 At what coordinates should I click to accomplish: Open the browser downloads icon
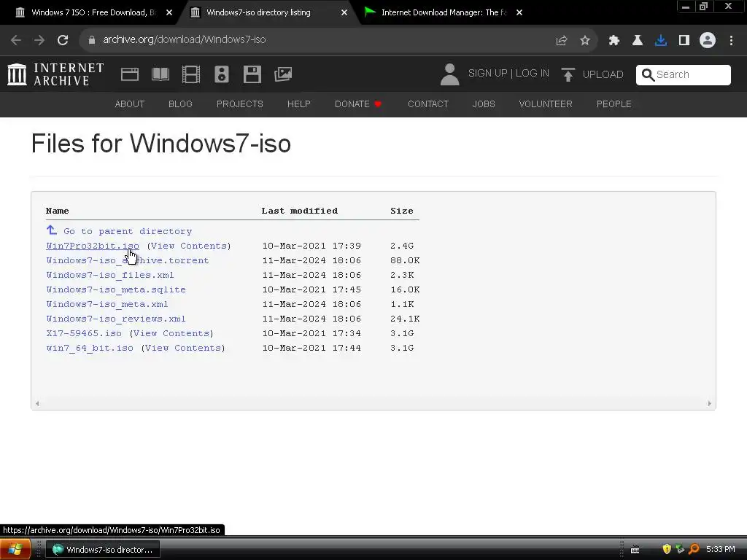point(661,40)
